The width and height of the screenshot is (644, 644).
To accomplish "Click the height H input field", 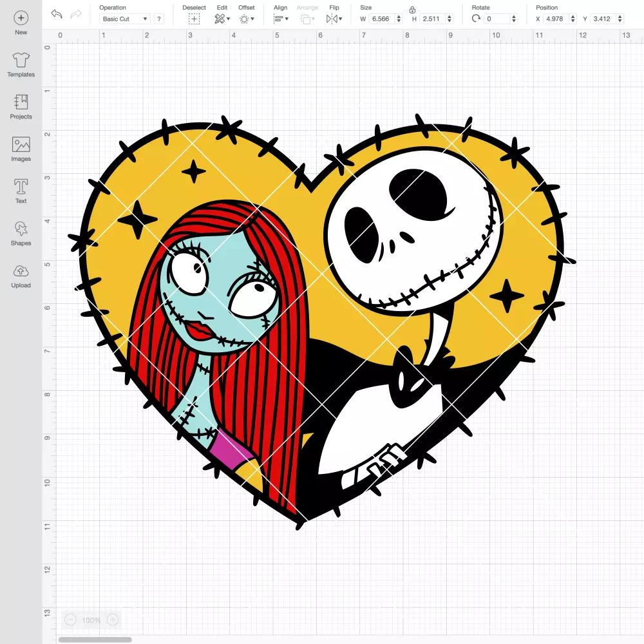I will coord(433,19).
